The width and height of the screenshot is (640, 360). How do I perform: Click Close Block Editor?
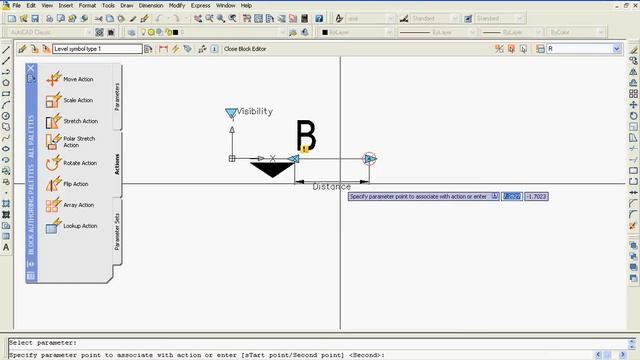pyautogui.click(x=245, y=49)
